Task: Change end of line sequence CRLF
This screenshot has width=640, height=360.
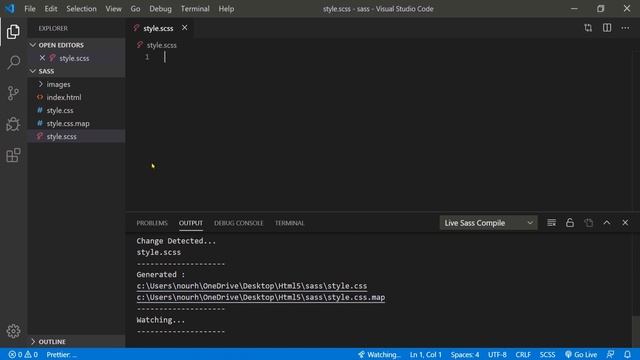Action: [523, 354]
